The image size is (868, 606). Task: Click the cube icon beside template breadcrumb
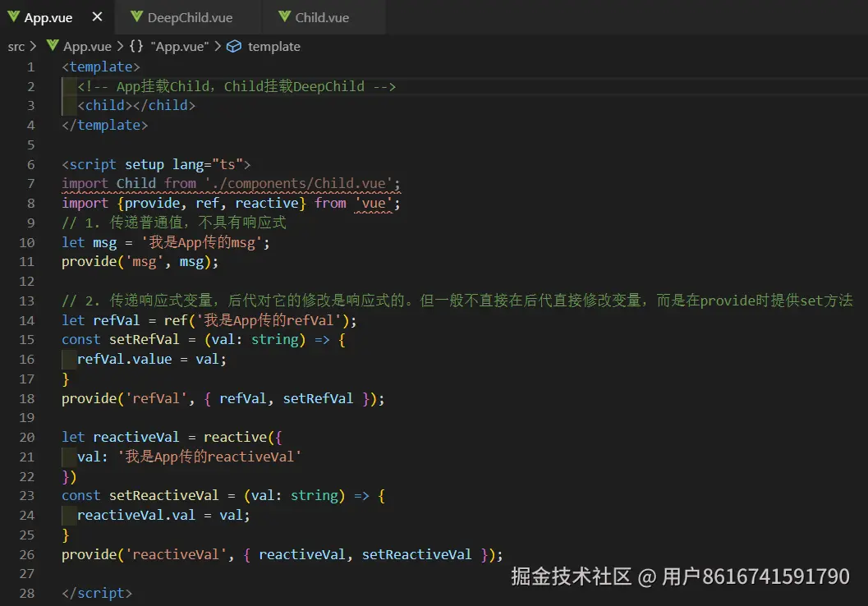(234, 47)
